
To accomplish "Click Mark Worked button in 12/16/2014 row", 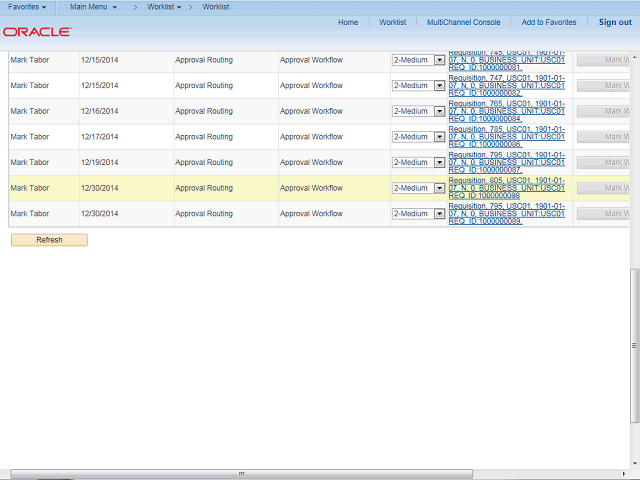I will (603, 111).
